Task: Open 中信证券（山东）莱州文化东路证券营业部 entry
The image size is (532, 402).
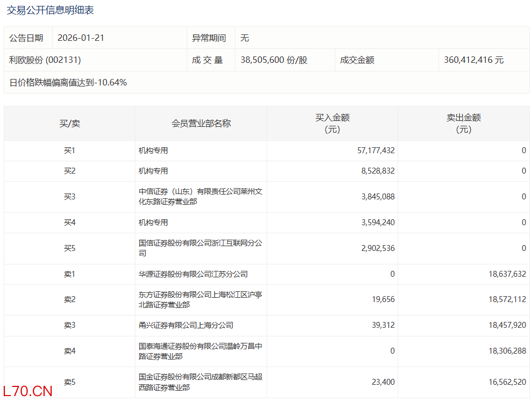Action: [200, 197]
